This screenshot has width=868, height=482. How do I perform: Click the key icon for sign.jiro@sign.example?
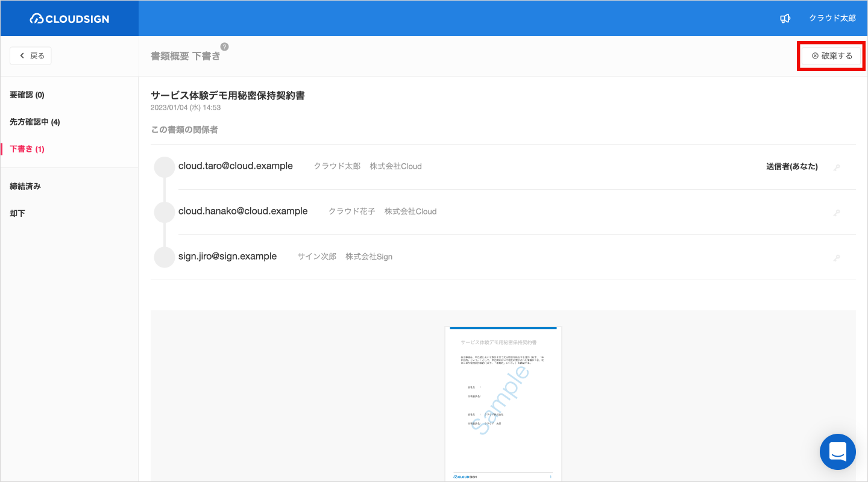point(837,258)
